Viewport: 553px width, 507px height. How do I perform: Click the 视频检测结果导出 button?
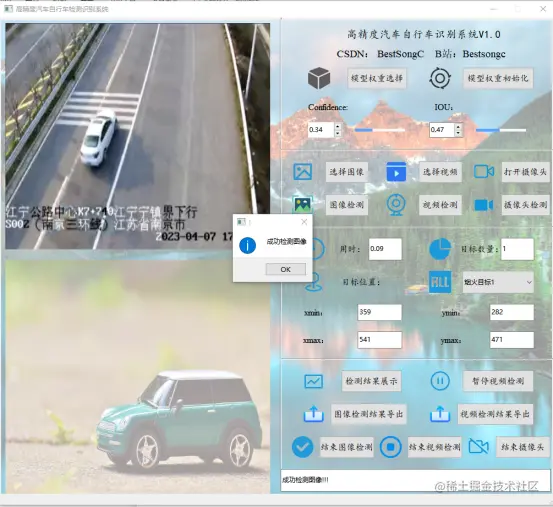(495, 414)
